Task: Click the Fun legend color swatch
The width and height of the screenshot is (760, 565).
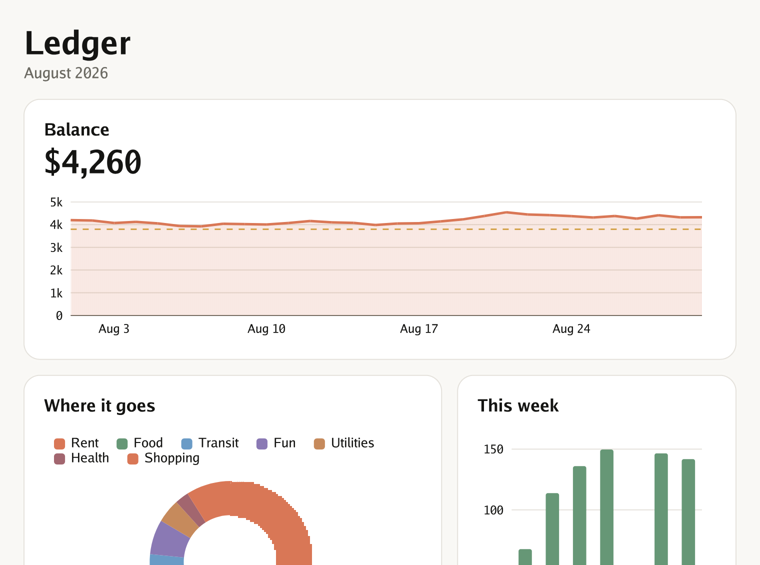Action: point(262,444)
